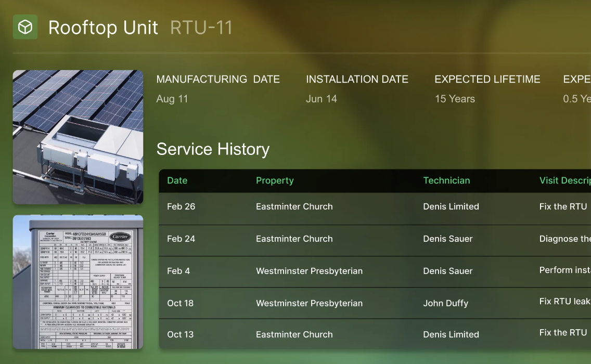Click the Jun 14 installation value
The width and height of the screenshot is (591, 364).
322,99
